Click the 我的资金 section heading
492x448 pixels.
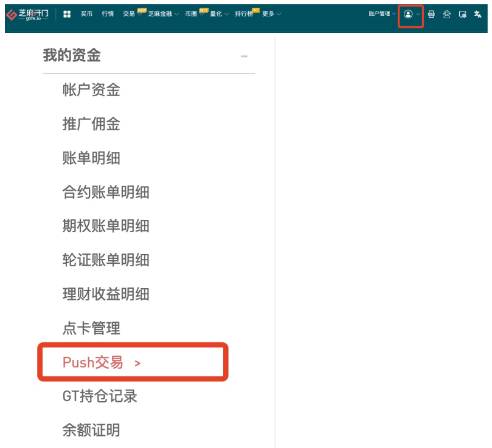[x=72, y=55]
